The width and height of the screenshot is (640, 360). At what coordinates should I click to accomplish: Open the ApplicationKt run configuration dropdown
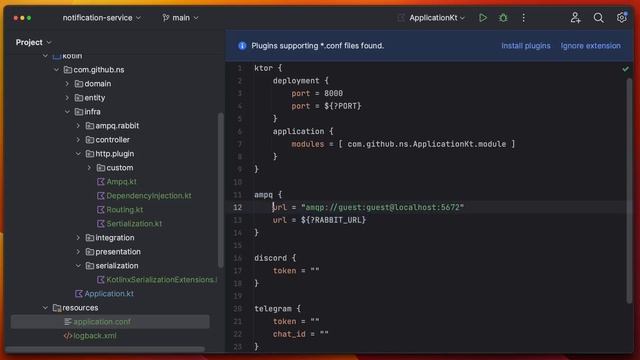(x=437, y=18)
